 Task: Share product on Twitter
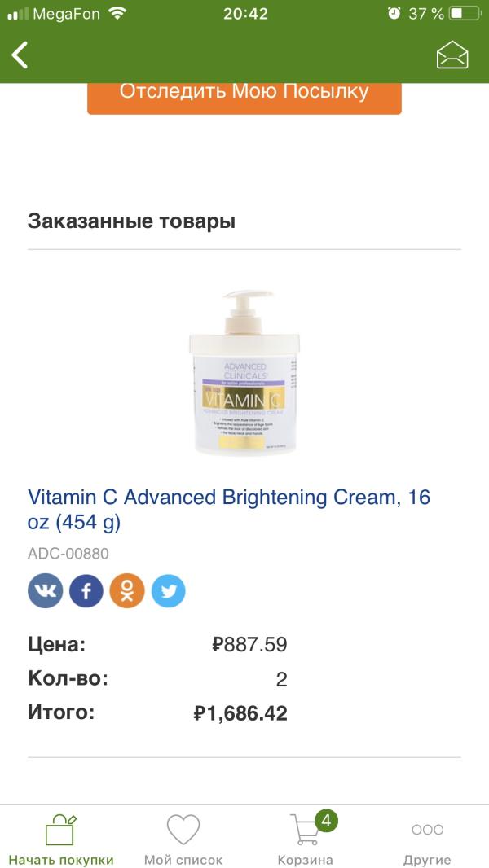tap(169, 591)
